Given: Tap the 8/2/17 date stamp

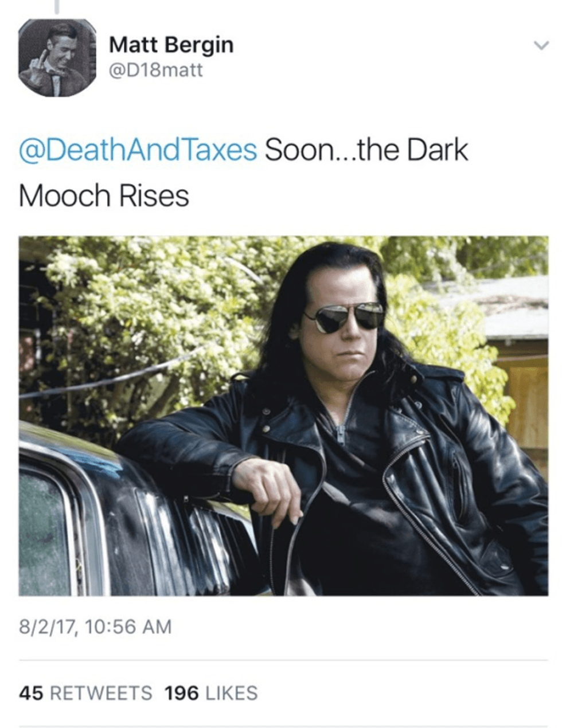Looking at the screenshot, I should point(48,626).
